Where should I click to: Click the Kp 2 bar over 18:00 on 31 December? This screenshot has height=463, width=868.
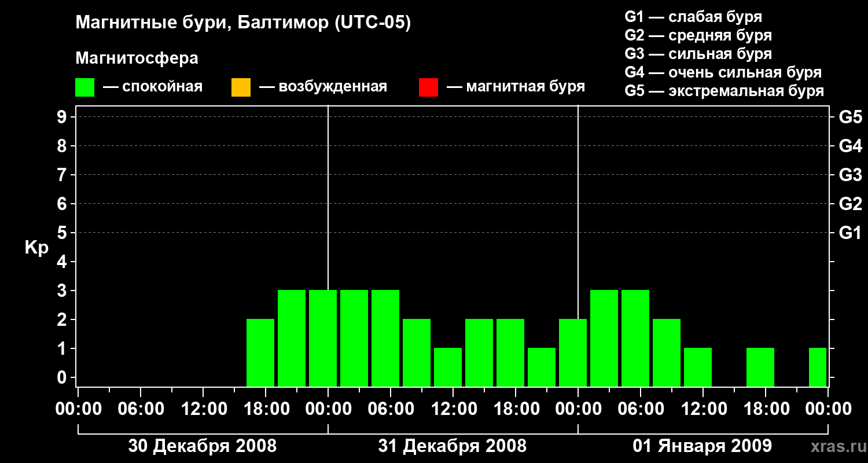point(510,352)
